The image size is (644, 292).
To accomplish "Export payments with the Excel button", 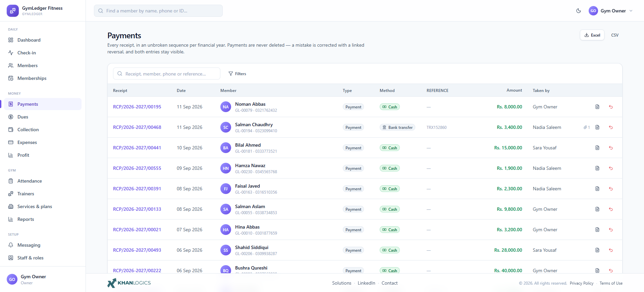I will tap(592, 35).
